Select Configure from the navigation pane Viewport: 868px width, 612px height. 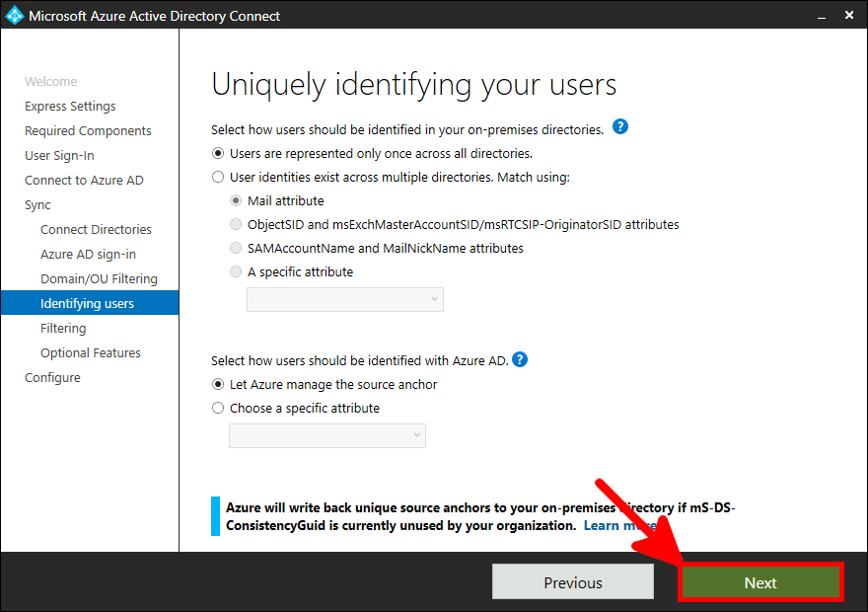pos(52,377)
